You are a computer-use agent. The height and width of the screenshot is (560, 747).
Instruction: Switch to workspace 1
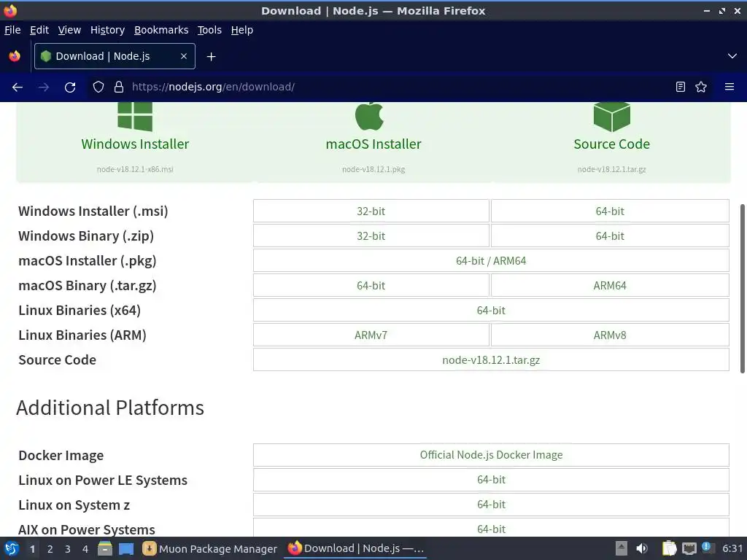32,548
